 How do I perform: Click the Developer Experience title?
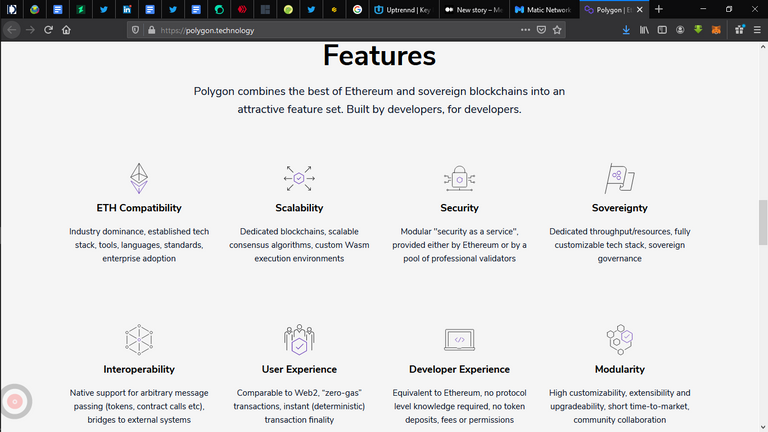[459, 369]
